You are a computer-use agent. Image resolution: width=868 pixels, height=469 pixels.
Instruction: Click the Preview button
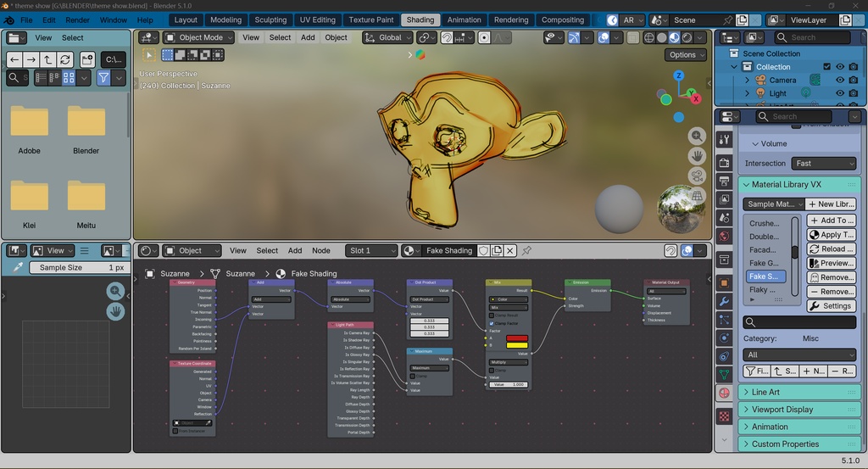[832, 264]
